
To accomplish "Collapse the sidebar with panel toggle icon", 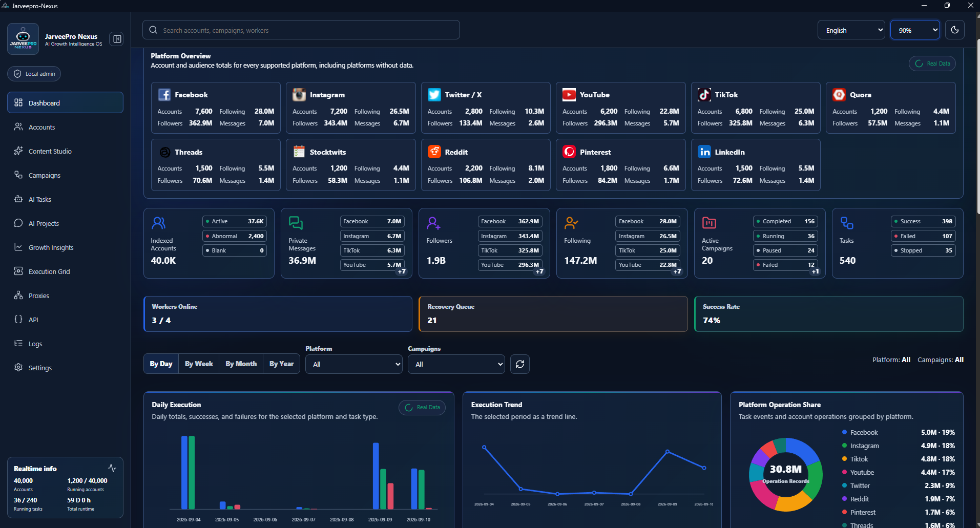I will (x=117, y=39).
